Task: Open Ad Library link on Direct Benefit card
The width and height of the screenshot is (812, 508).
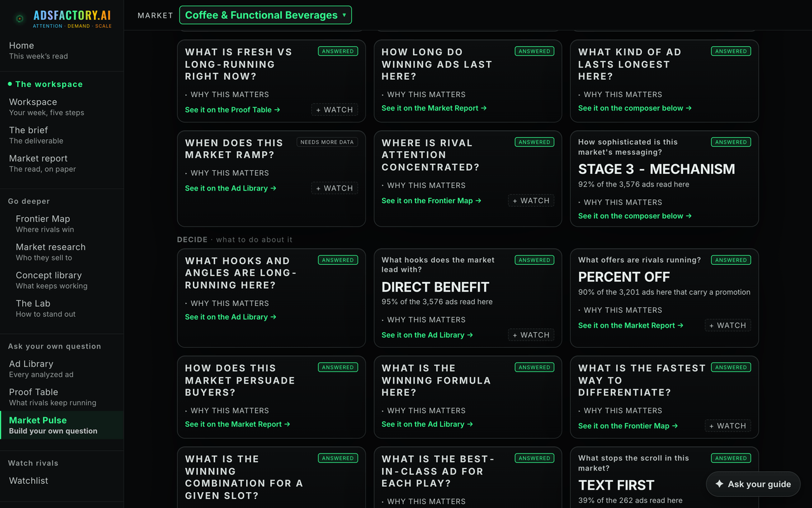Action: [428, 335]
